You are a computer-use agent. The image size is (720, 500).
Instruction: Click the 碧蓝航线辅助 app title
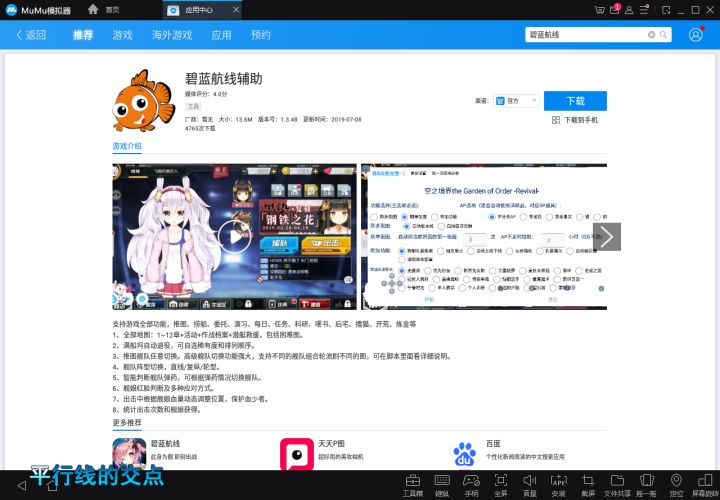224,79
